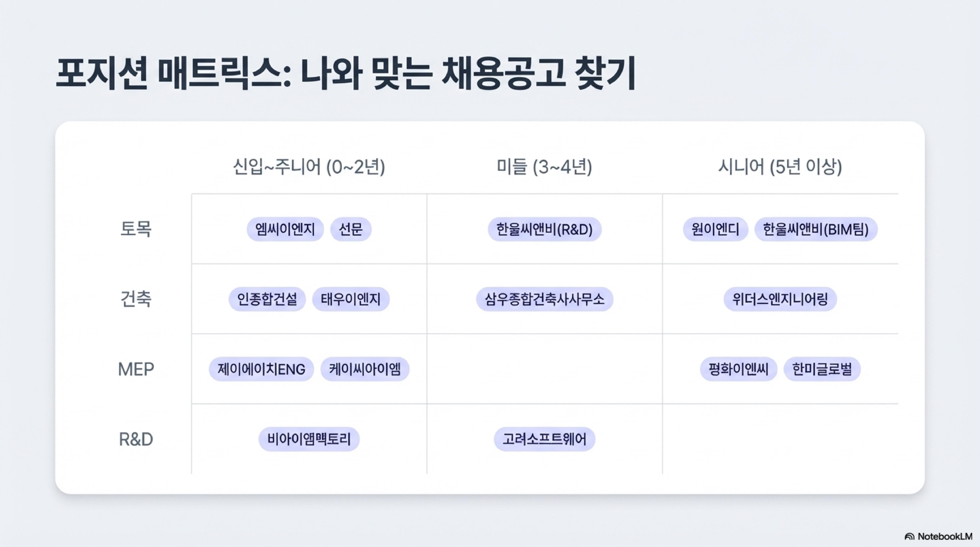The height and width of the screenshot is (547, 980).
Task: Select the 인종합건설 tag
Action: click(267, 299)
